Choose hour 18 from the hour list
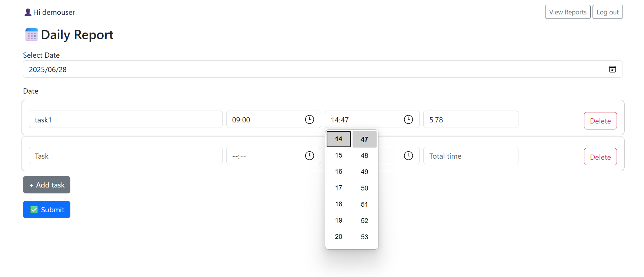Image resolution: width=644 pixels, height=277 pixels. (338, 204)
